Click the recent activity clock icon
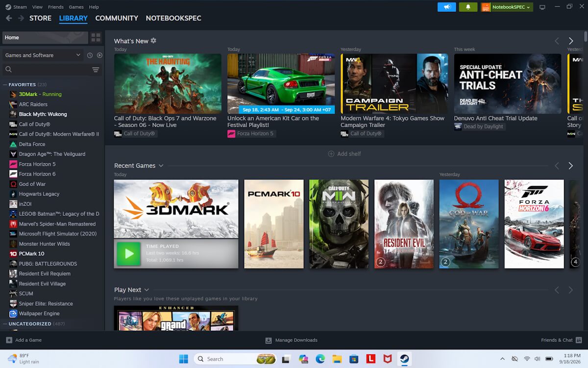The width and height of the screenshot is (588, 368). pos(90,55)
